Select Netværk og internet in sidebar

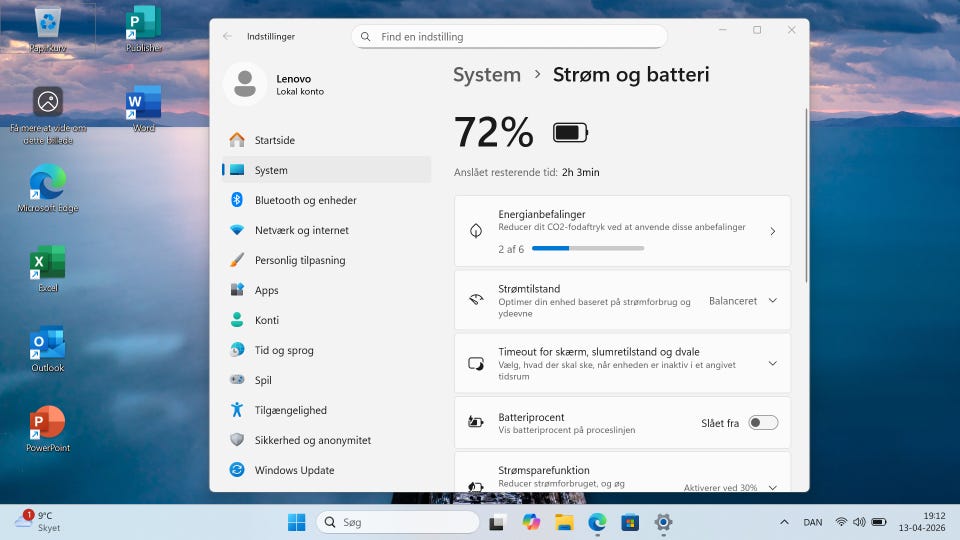[301, 230]
